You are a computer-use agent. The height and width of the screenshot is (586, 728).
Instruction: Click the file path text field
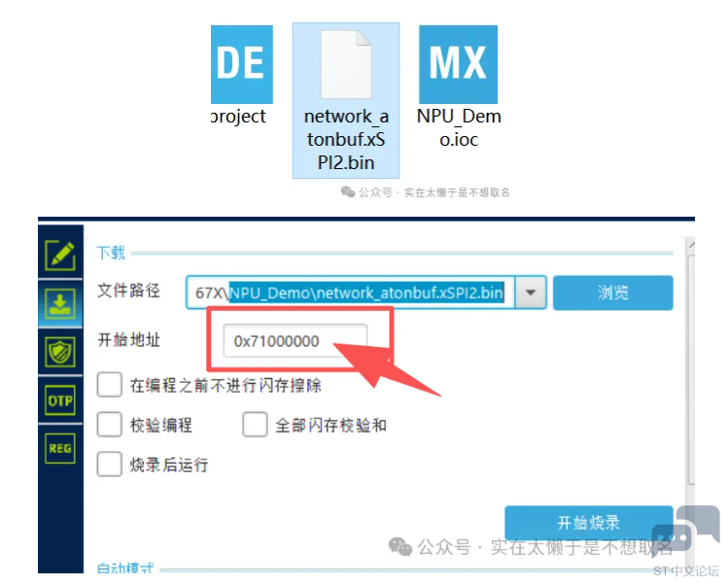point(350,293)
